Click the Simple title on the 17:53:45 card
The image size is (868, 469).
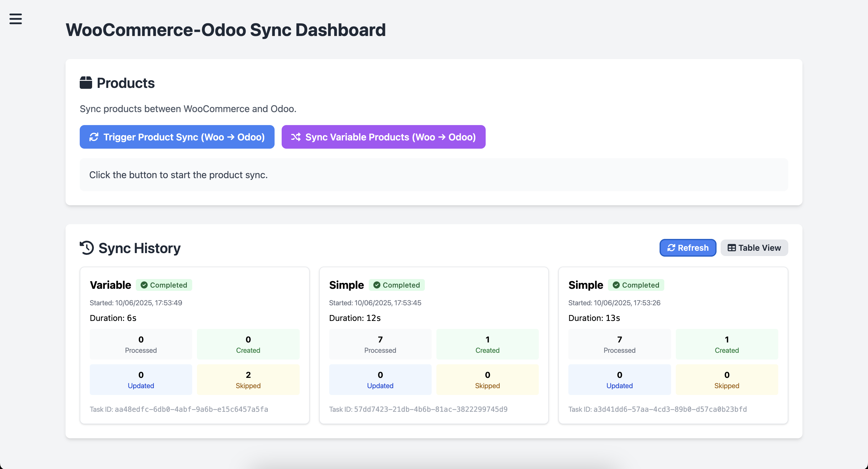click(346, 285)
